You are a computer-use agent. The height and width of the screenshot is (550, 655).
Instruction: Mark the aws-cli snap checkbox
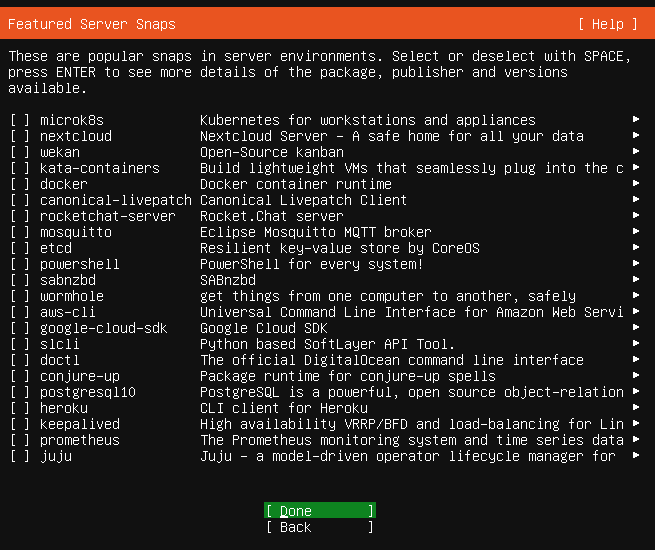[20, 312]
